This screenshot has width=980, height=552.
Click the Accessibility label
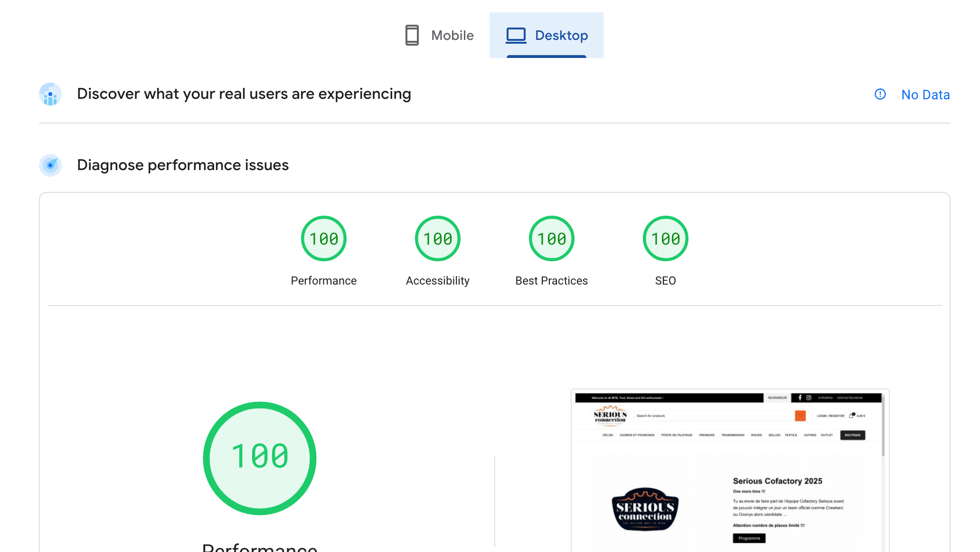pyautogui.click(x=438, y=281)
